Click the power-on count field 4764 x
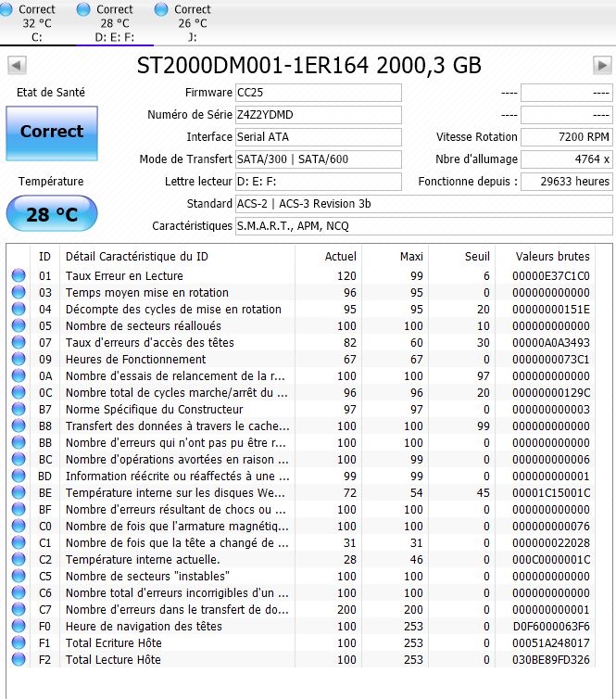This screenshot has height=699, width=616. pos(567,159)
